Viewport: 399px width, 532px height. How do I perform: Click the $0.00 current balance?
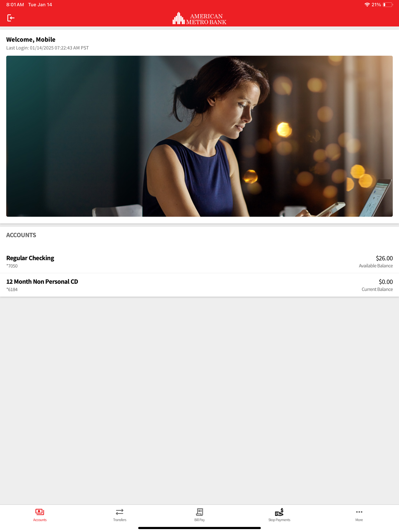coord(386,282)
